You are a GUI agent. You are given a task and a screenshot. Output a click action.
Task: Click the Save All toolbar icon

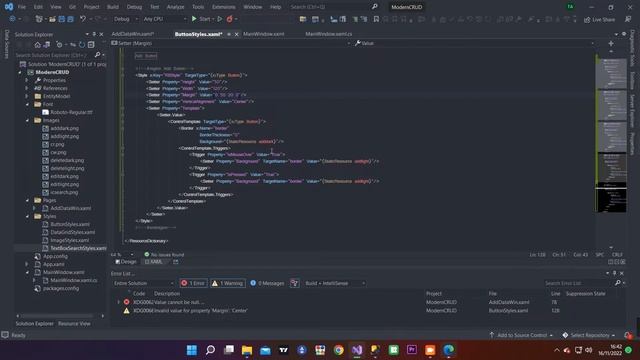pyautogui.click(x=71, y=19)
